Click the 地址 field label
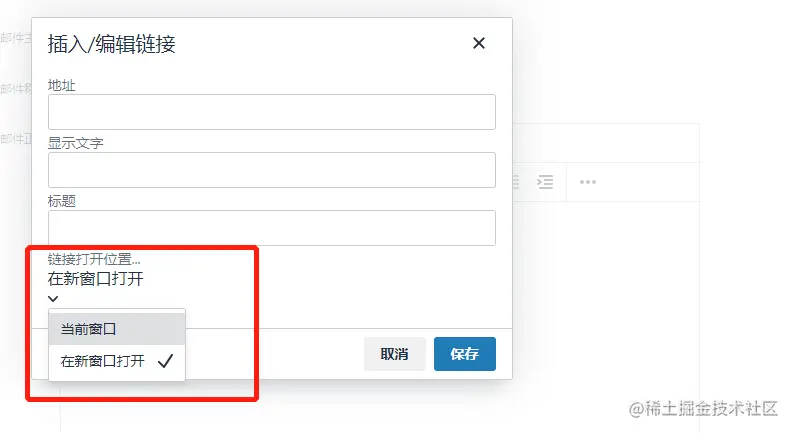This screenshot has height=433, width=793. click(62, 85)
